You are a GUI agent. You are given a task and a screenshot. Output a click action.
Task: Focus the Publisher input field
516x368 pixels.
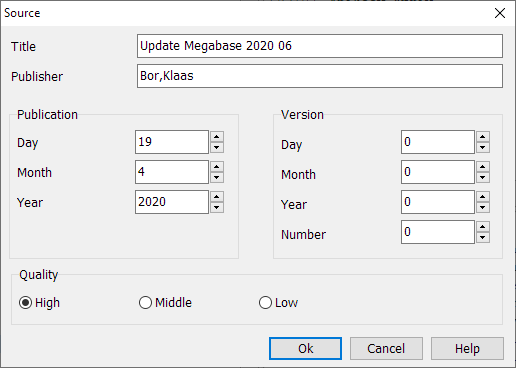[320, 76]
